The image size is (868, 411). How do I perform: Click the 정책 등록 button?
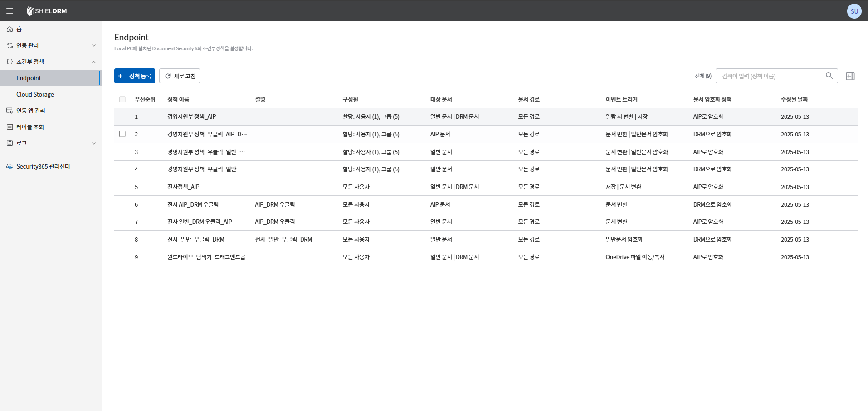pyautogui.click(x=135, y=76)
